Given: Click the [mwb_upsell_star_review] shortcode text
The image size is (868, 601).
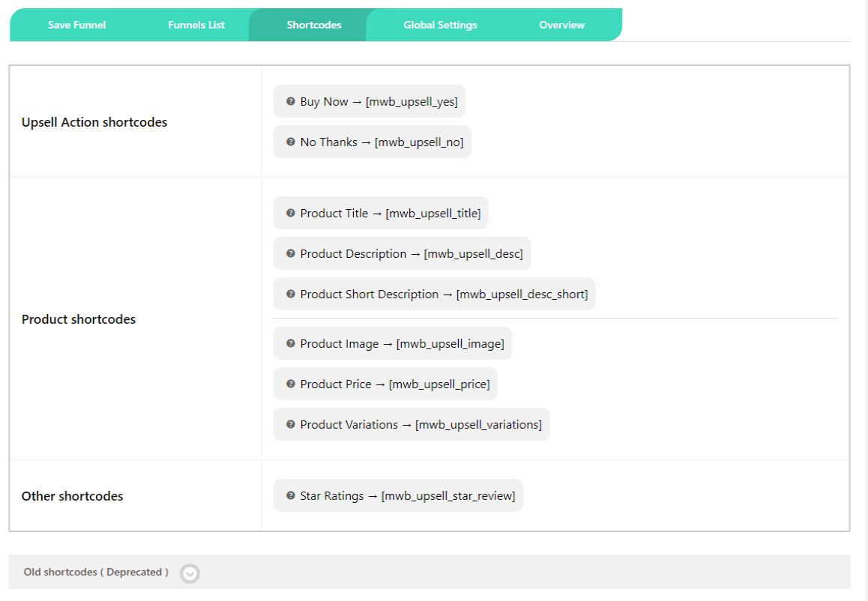Looking at the screenshot, I should tap(448, 496).
